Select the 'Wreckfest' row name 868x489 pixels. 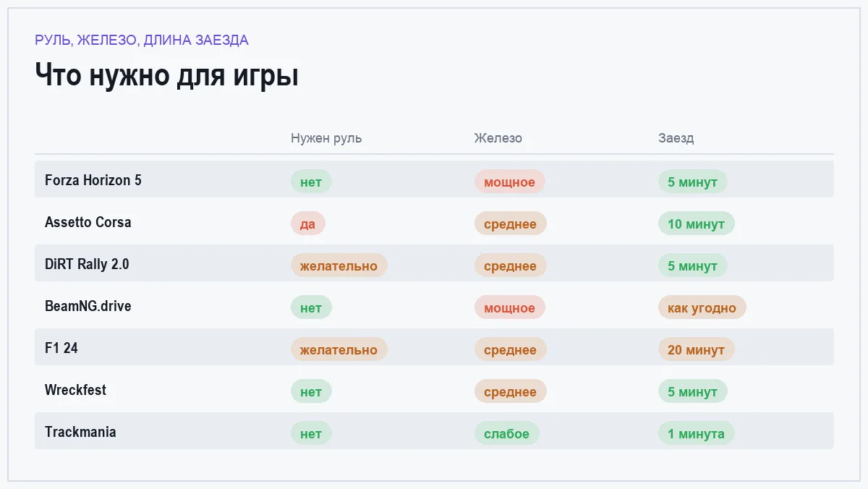(75, 390)
